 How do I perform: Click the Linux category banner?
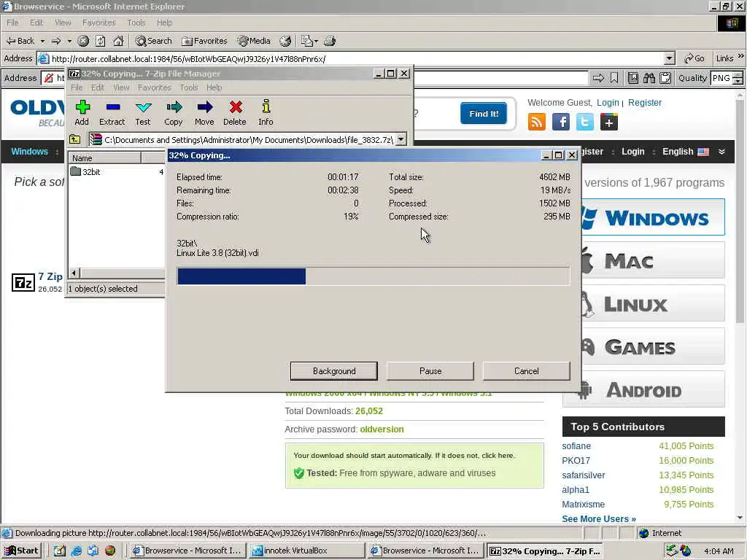pyautogui.click(x=653, y=304)
